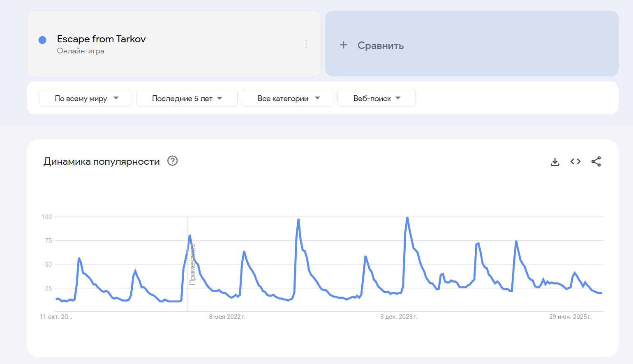Open the Все категории dropdown

pos(287,98)
